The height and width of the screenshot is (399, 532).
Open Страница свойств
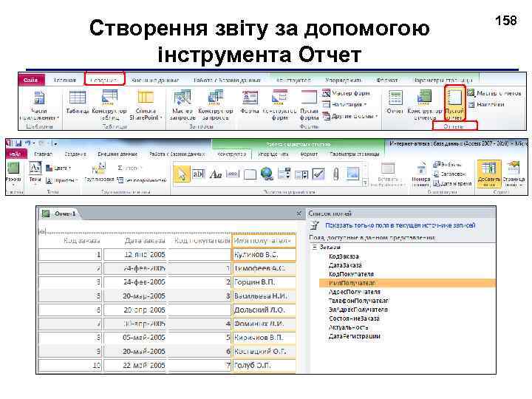coord(514,174)
